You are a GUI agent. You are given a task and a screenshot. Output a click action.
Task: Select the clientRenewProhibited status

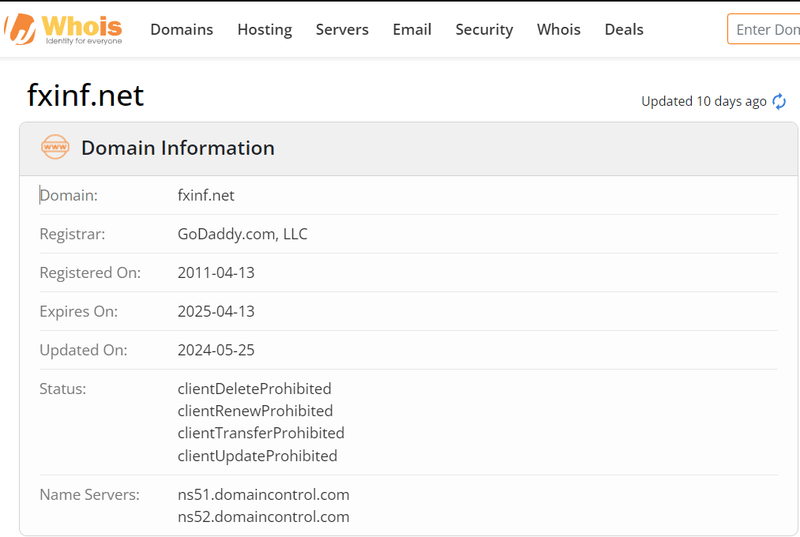tap(255, 411)
